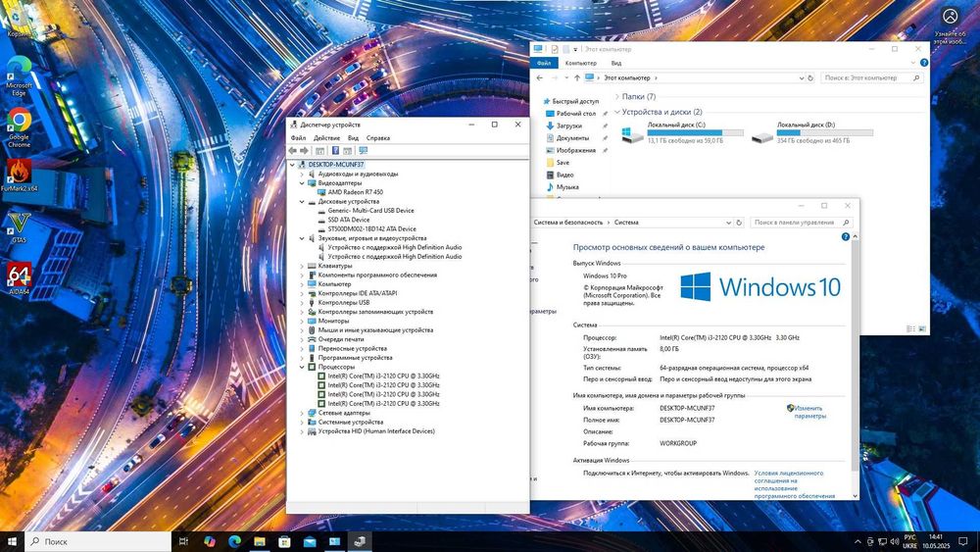Click the scan for hardware changes toolbar icon

click(364, 151)
